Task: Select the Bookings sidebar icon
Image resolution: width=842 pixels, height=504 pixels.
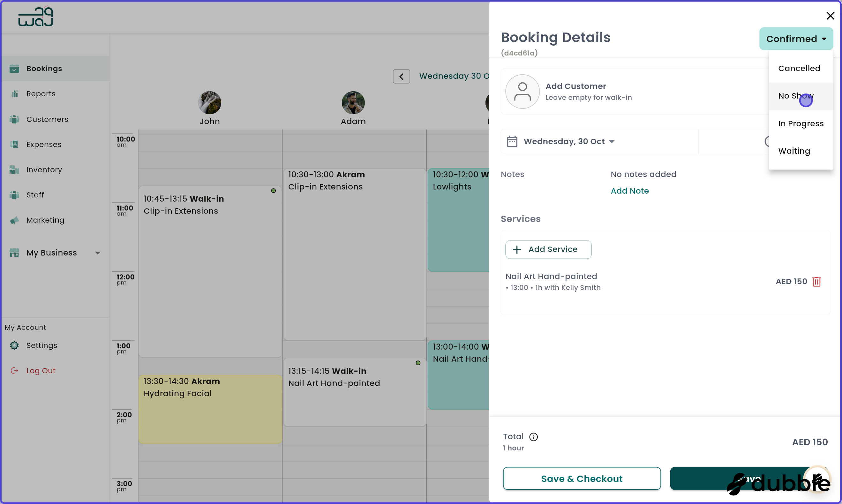Action: 15,69
